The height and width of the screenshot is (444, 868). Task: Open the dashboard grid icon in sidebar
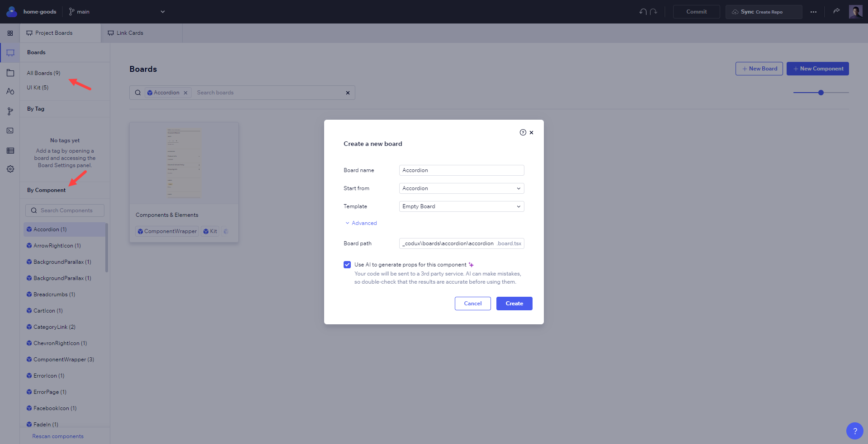[10, 33]
